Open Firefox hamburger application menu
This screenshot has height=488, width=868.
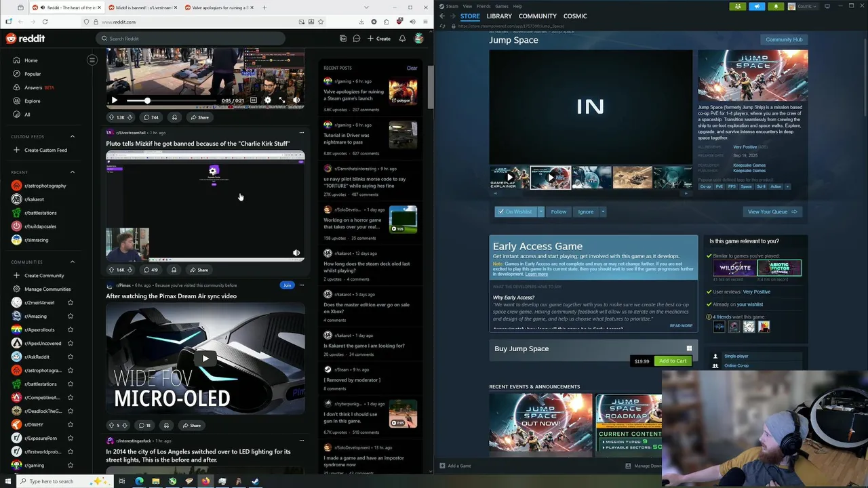(x=425, y=22)
